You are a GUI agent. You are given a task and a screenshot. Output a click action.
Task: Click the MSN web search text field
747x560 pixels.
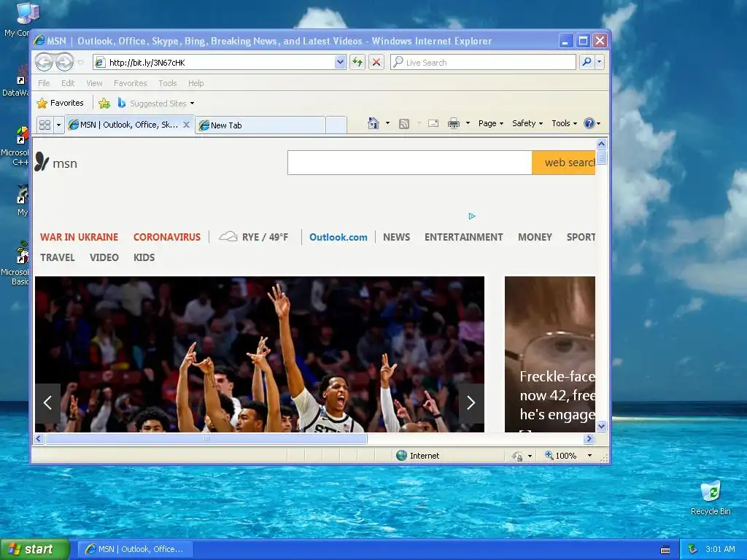[410, 163]
